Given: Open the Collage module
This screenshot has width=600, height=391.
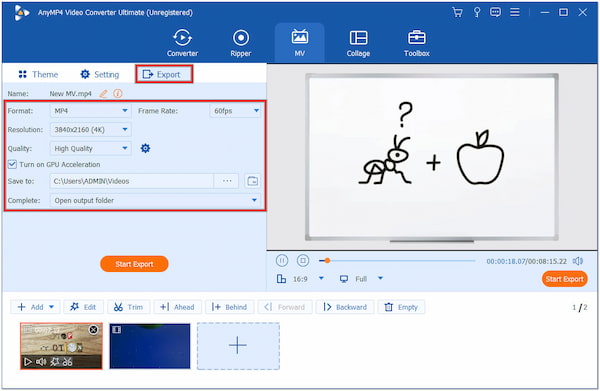Looking at the screenshot, I should pos(358,43).
